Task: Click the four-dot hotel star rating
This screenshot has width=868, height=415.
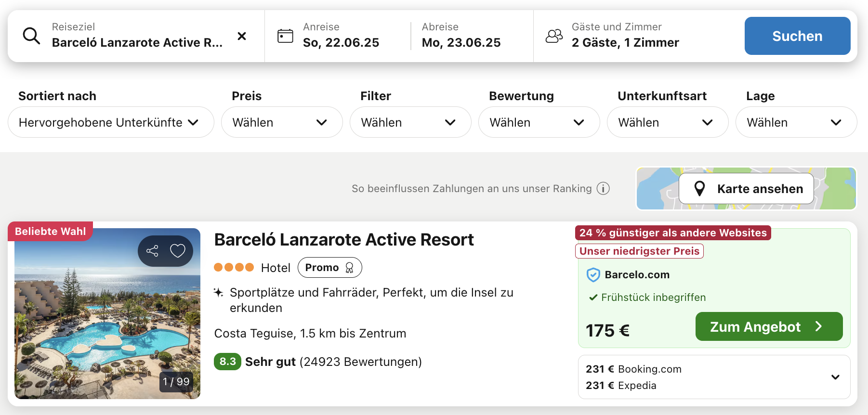Action: pyautogui.click(x=234, y=267)
